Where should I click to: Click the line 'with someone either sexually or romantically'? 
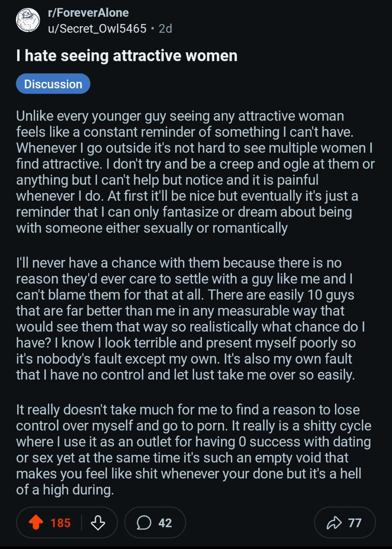tap(152, 228)
